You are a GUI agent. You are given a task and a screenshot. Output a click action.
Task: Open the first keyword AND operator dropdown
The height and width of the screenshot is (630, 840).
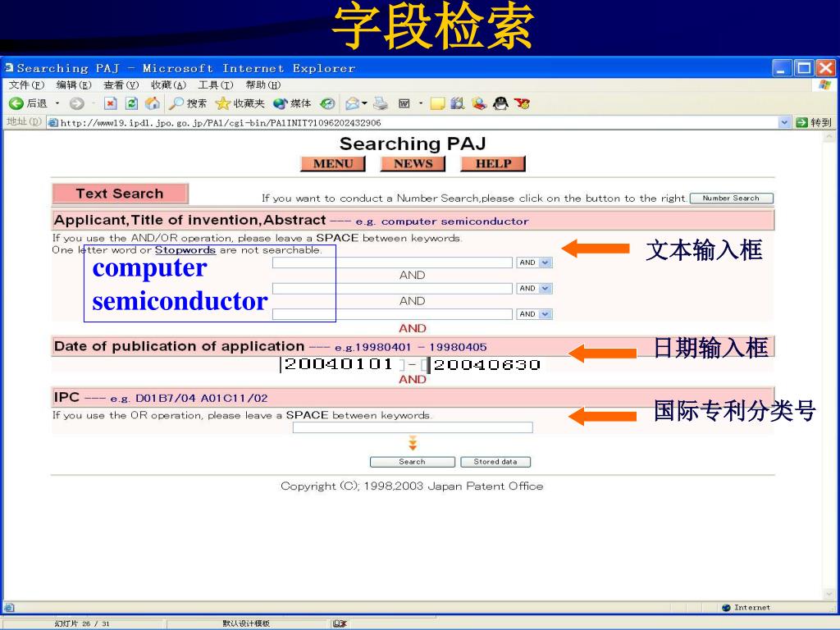(546, 262)
